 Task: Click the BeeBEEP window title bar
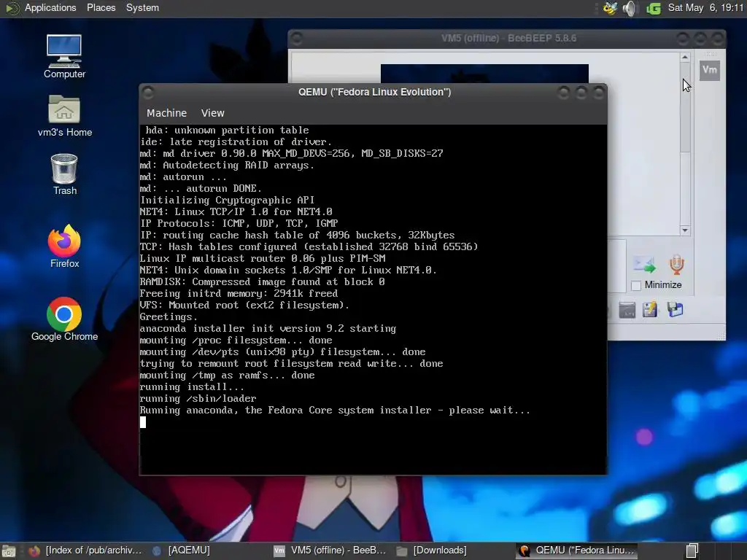coord(508,38)
